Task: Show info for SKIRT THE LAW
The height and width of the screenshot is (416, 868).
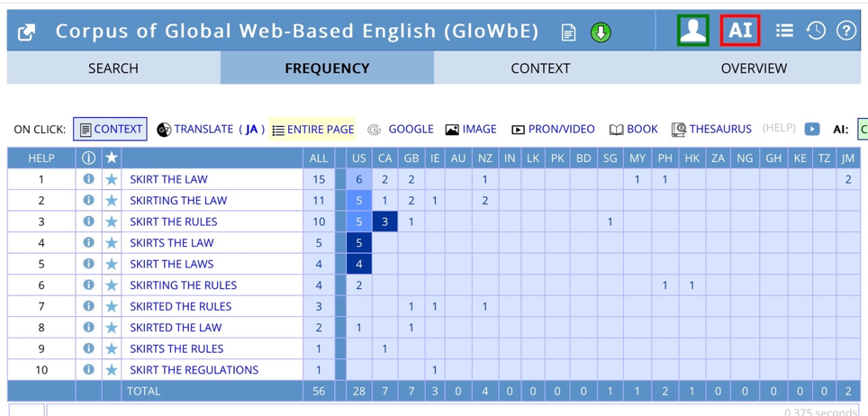Action: (x=88, y=179)
